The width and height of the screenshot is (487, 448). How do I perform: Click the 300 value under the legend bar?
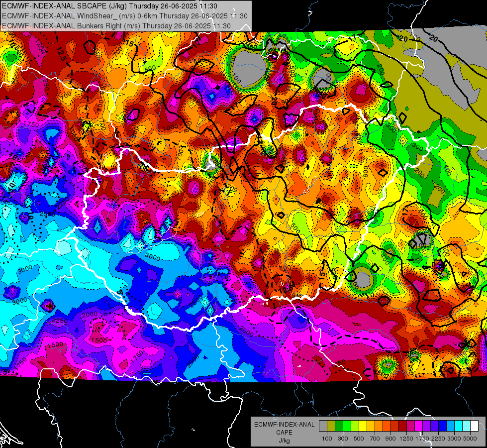point(343,439)
